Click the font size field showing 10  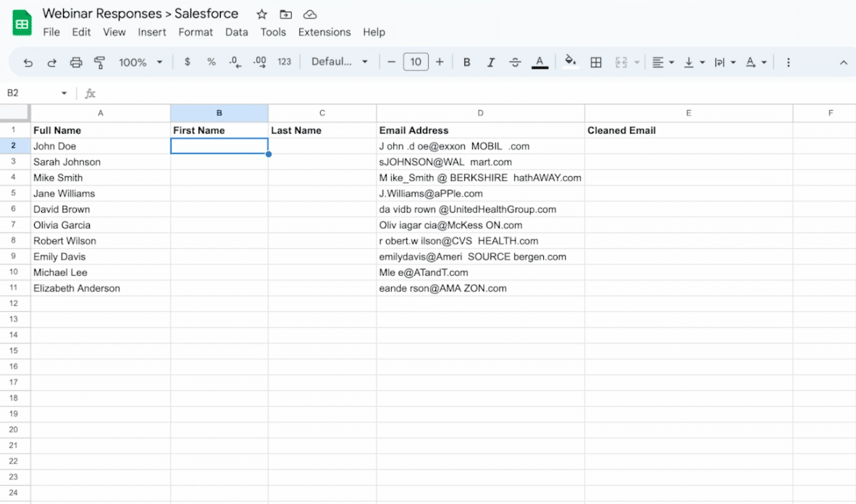(416, 62)
